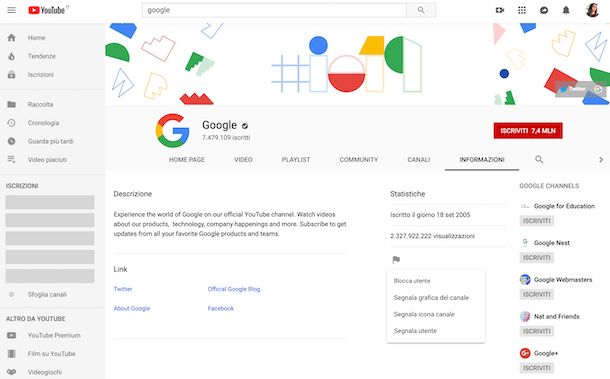Open the YouTube apps grid

522,10
